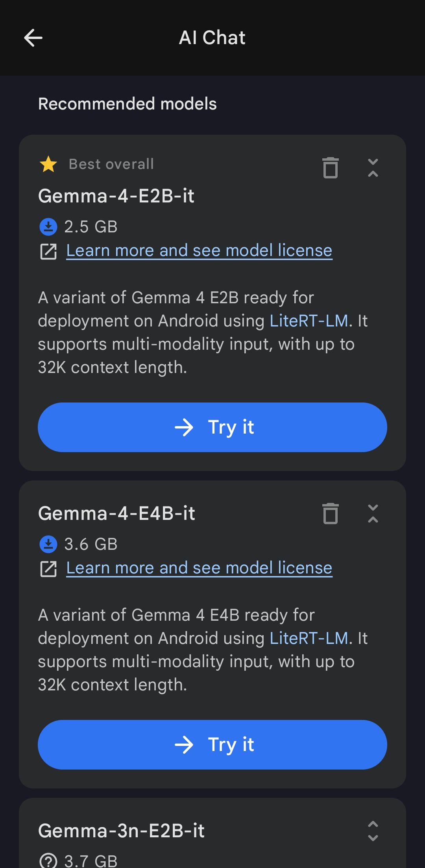This screenshot has height=868, width=425.
Task: Open LiteRT-LM link in the Gemma-4-E2B-it description
Action: point(309,321)
